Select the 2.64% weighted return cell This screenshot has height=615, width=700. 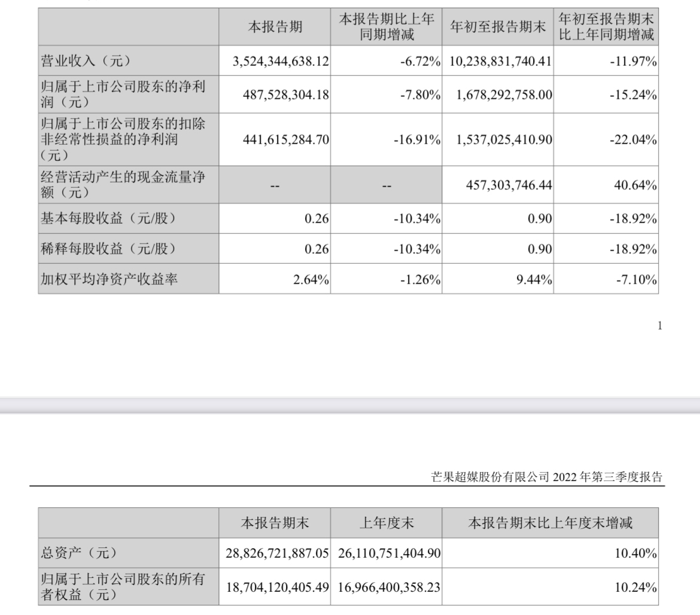(311, 279)
